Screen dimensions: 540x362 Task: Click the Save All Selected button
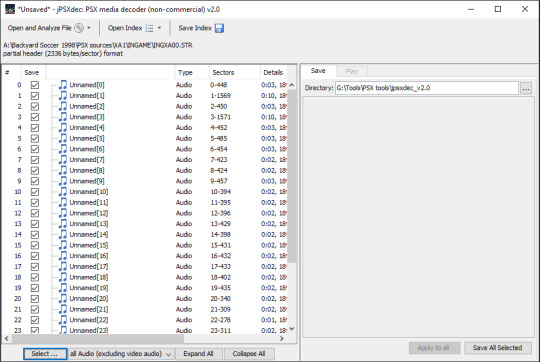click(497, 348)
